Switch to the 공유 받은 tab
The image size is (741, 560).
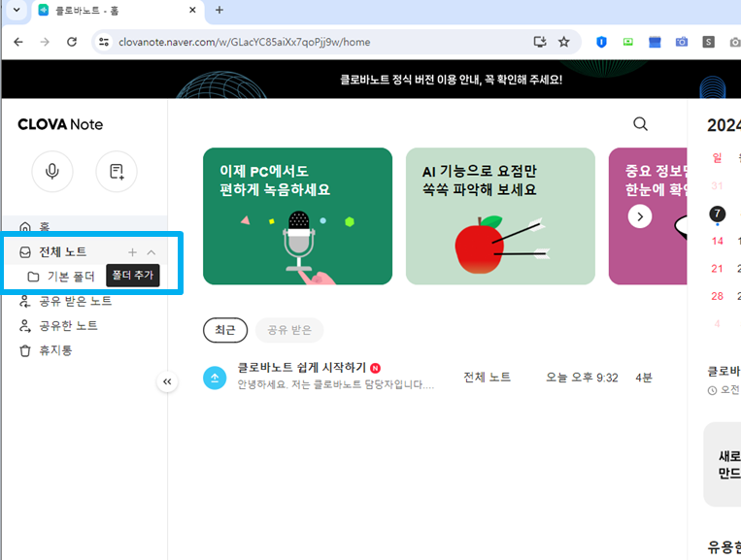pos(289,330)
